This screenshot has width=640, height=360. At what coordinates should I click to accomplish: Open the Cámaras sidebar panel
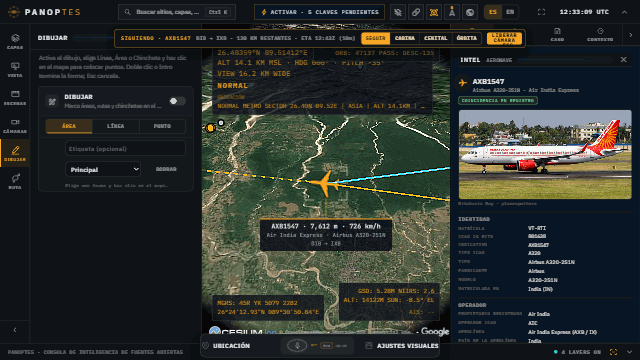point(15,126)
